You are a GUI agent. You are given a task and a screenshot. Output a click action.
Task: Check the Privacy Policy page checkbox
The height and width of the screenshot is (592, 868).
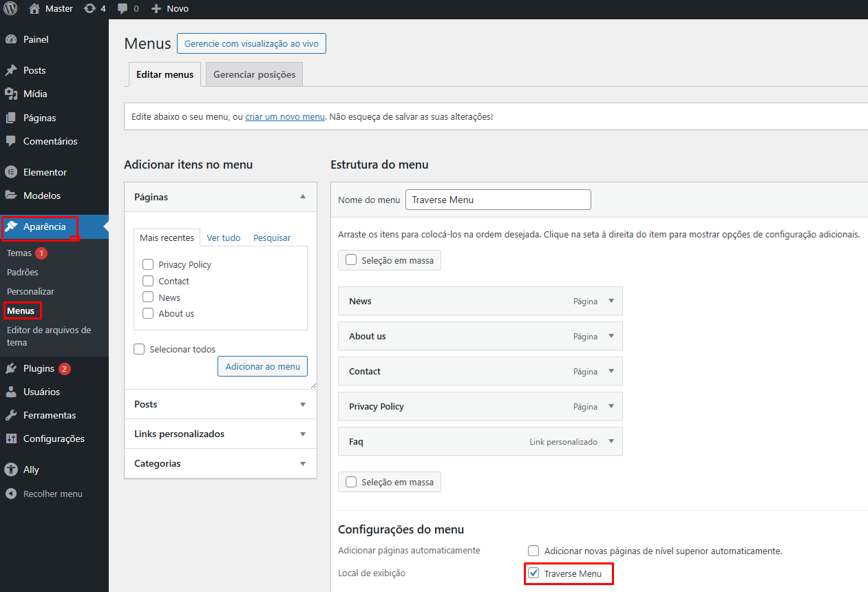tap(147, 264)
